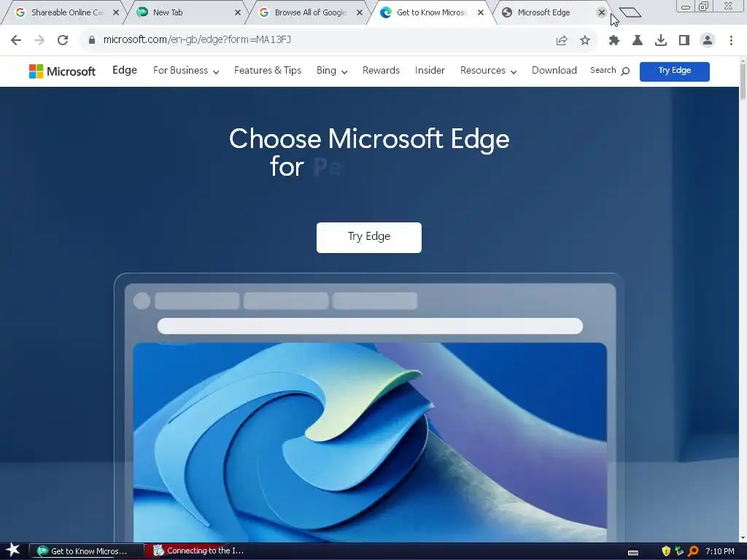This screenshot has width=747, height=560.
Task: Open the keyboard icon in system tray
Action: 633,553
